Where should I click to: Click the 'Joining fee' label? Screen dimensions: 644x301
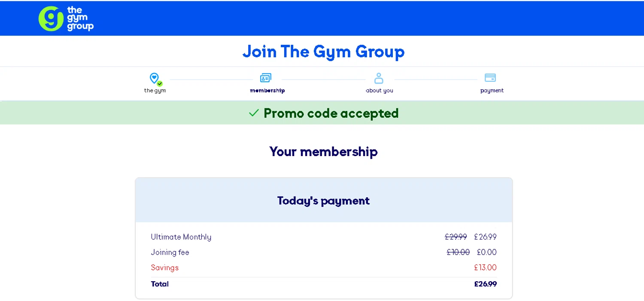point(170,252)
